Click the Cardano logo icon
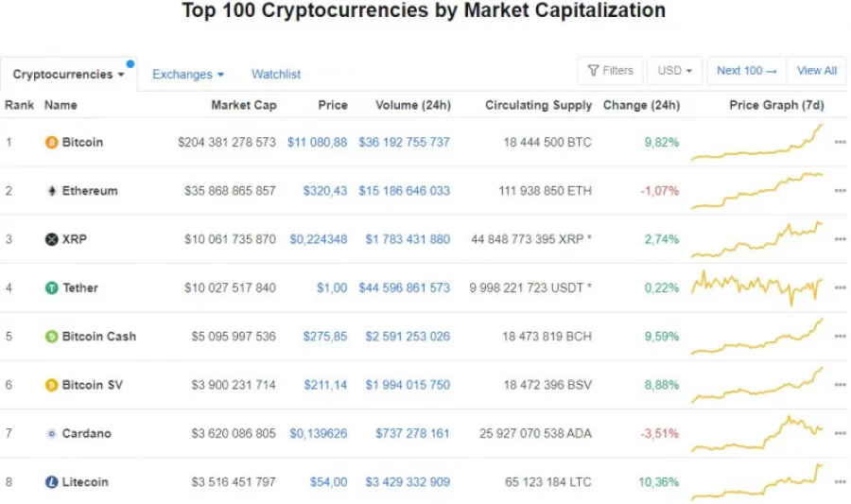The height and width of the screenshot is (504, 851). tap(51, 434)
